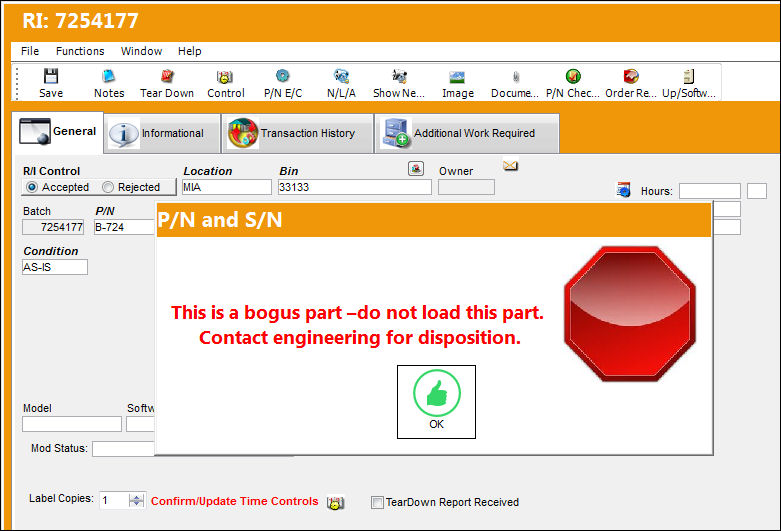Screen dimensions: 781x531
Task: Open the Functions menu
Action: point(80,51)
